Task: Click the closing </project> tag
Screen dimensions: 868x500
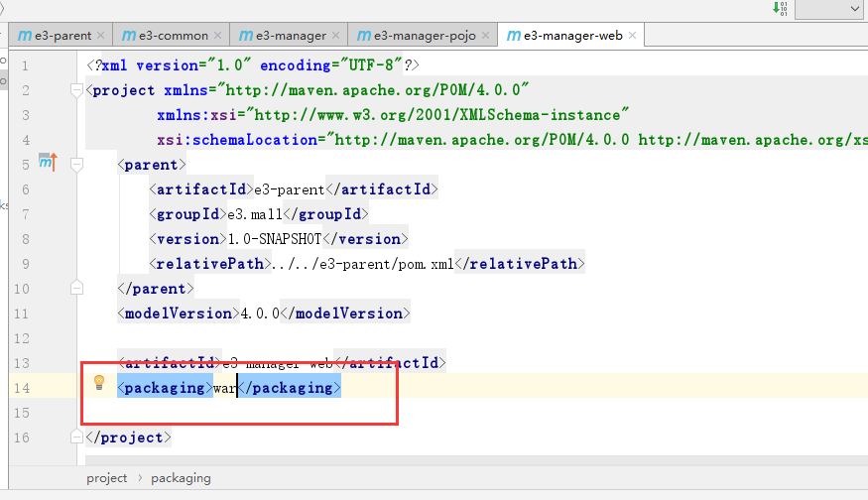Action: point(128,437)
